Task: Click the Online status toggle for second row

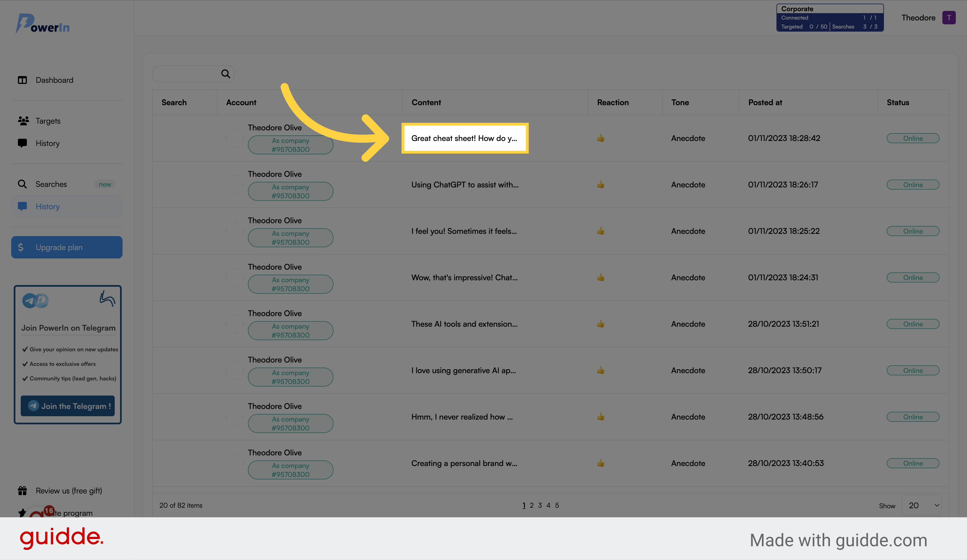Action: [913, 185]
